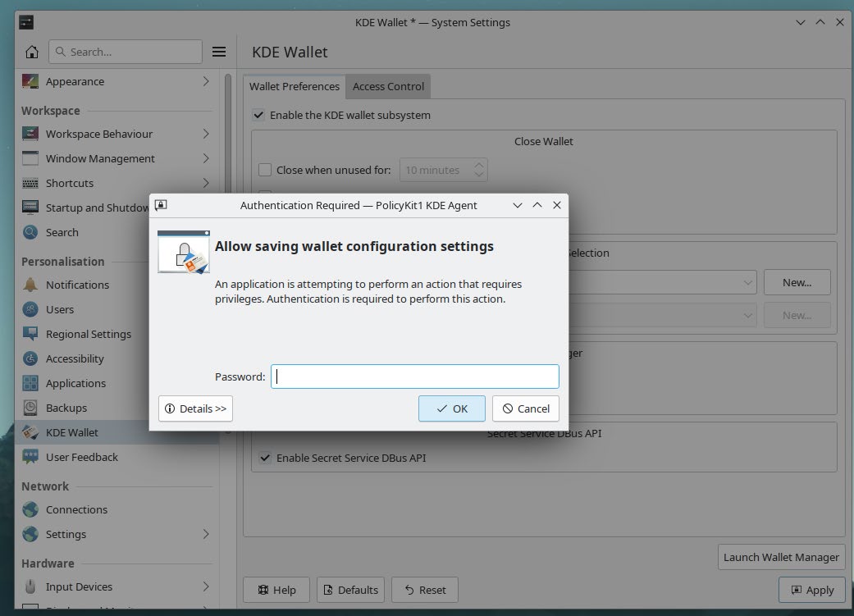Image resolution: width=854 pixels, height=616 pixels.
Task: Expand Input Devices chevron
Action: (206, 586)
